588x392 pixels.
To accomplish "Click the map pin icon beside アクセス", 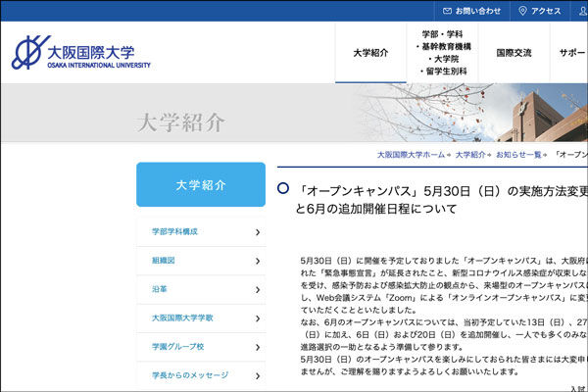I will click(x=522, y=11).
